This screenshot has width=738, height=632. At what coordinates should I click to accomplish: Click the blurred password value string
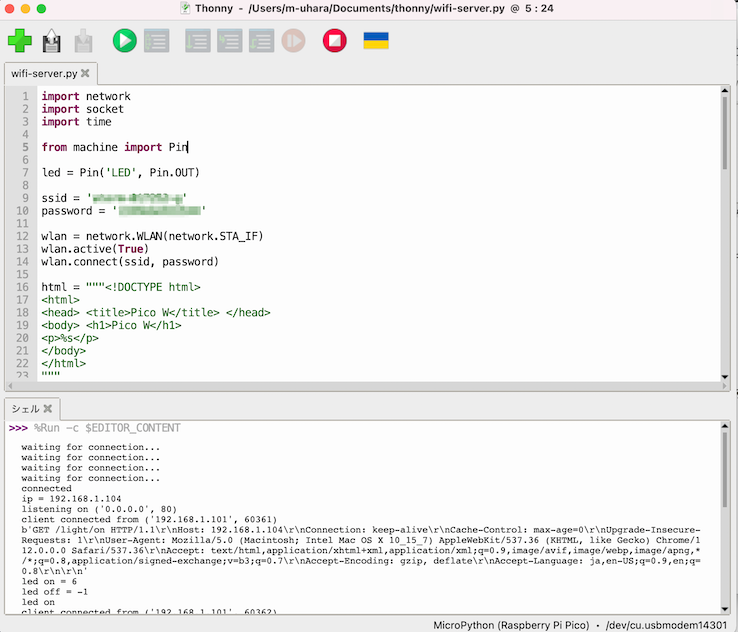[x=160, y=211]
